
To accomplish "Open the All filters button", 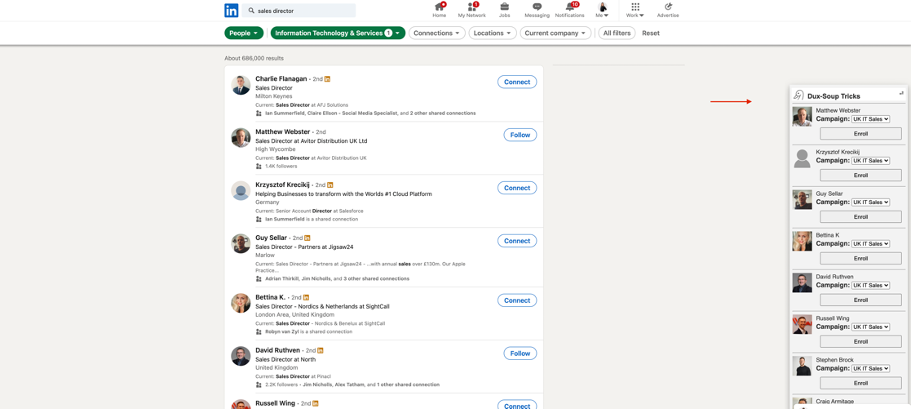I will (617, 33).
